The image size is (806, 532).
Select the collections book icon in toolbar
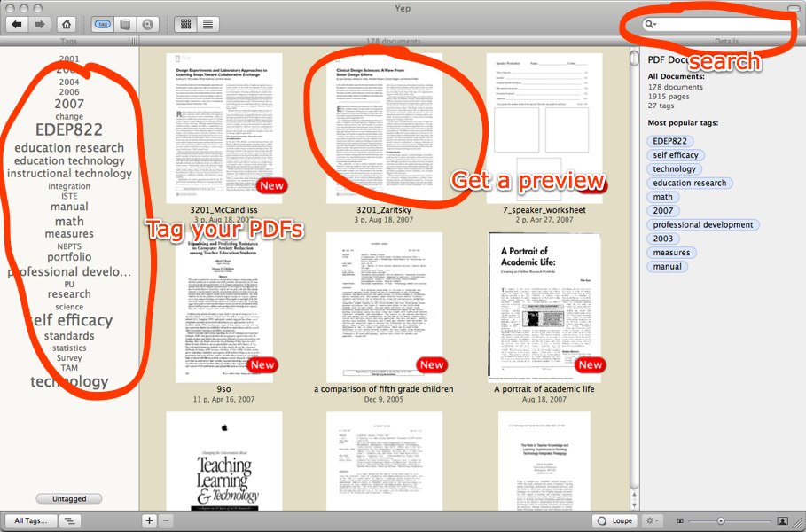(125, 25)
